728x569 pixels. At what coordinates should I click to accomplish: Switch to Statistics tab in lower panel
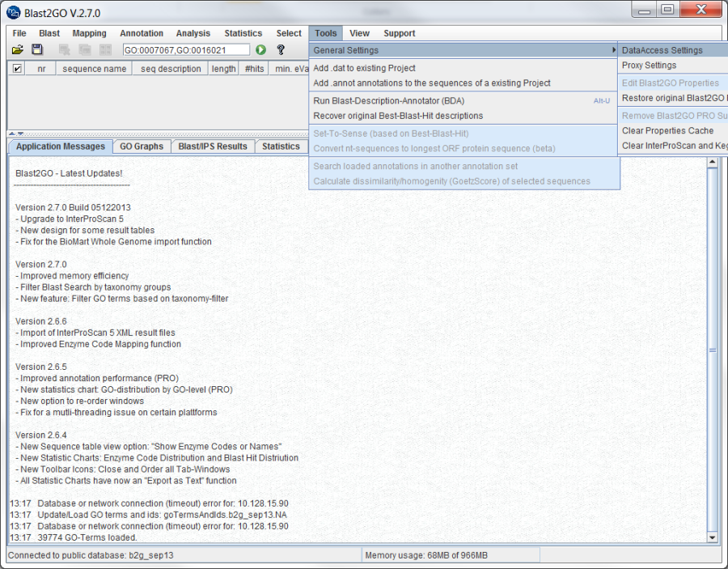(x=281, y=146)
